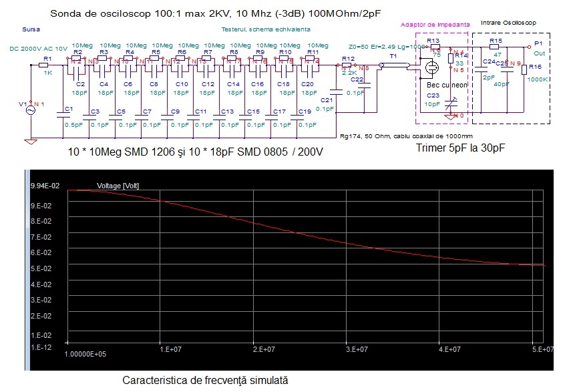Select the '4.E+07' frequency axis label
Viewport: 577px width, 392px height.
click(449, 349)
